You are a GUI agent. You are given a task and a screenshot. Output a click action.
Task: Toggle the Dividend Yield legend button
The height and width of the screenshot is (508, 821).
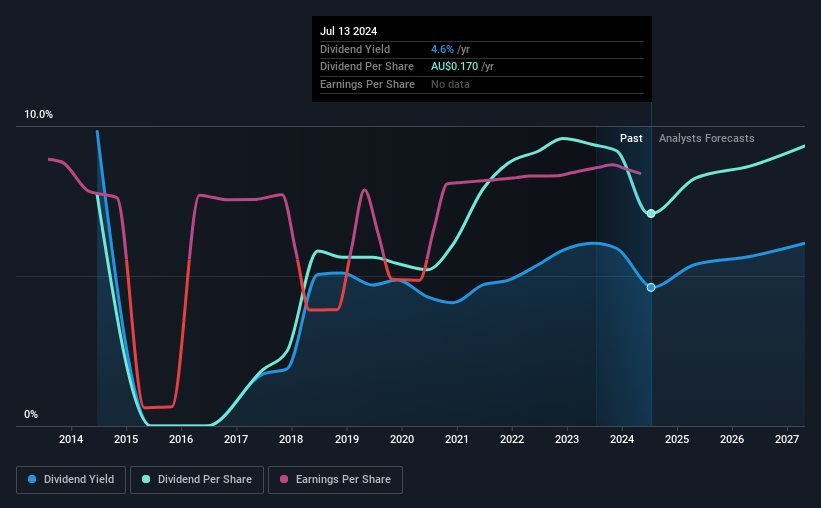click(x=71, y=480)
